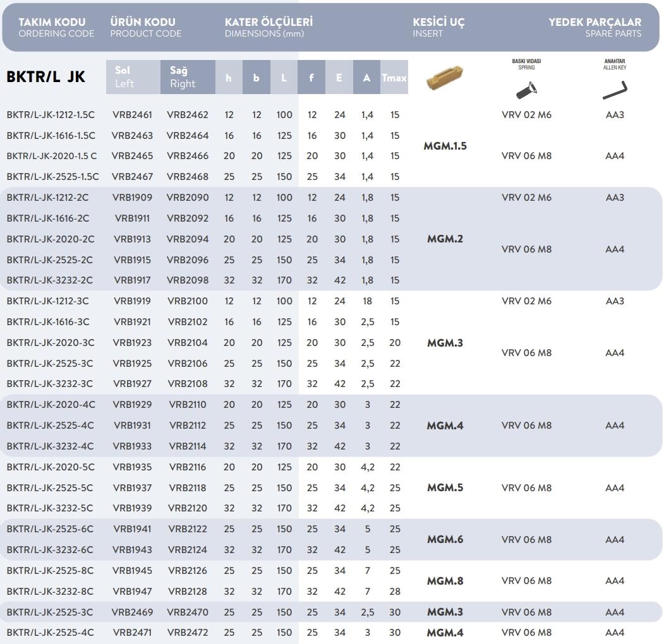Select product code VRB1911

click(132, 218)
